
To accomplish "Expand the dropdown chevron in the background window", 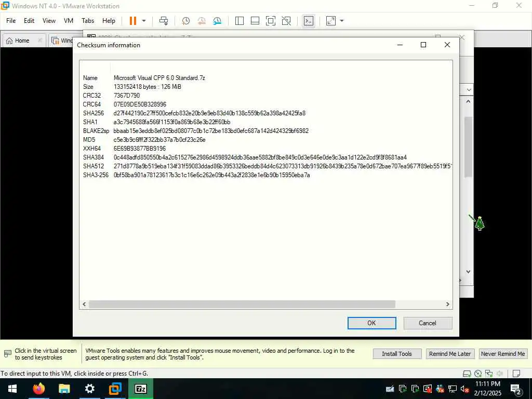I will [469, 90].
